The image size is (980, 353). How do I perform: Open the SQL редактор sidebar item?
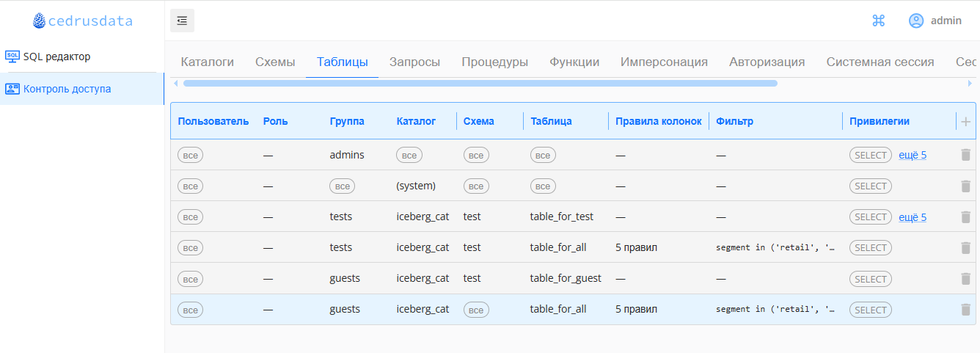point(56,57)
